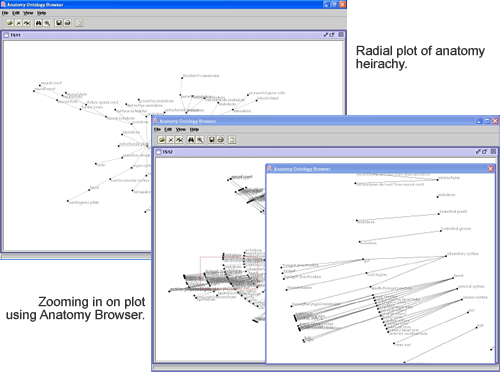
Task: Select 'Reichert's membrane' node in TS11 plot
Action: point(201,76)
